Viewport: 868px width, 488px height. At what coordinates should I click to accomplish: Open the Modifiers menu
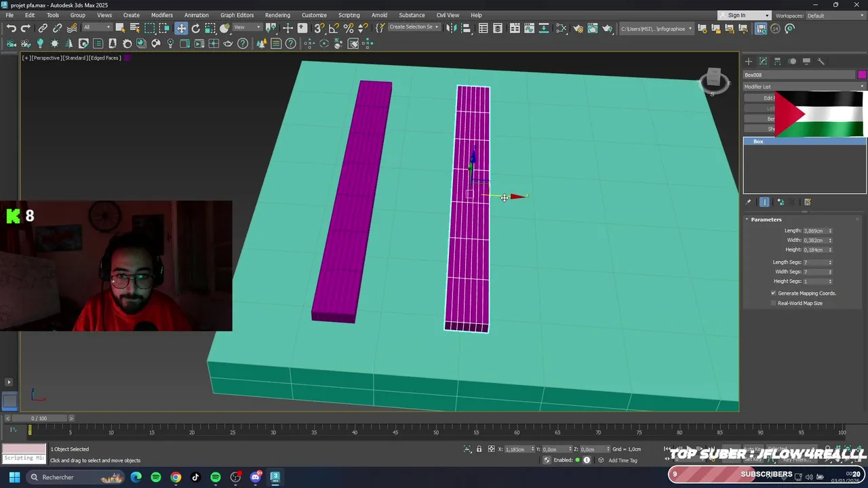[x=161, y=15]
